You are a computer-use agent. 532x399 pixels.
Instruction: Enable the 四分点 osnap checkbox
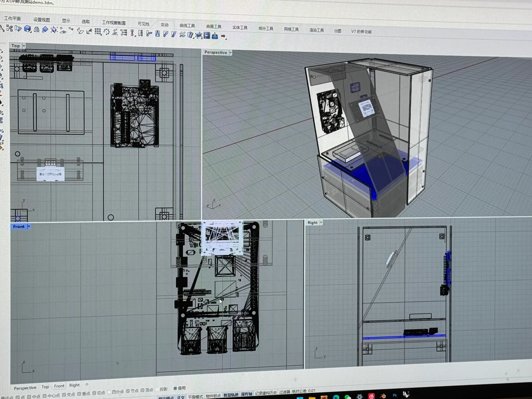tap(109, 392)
